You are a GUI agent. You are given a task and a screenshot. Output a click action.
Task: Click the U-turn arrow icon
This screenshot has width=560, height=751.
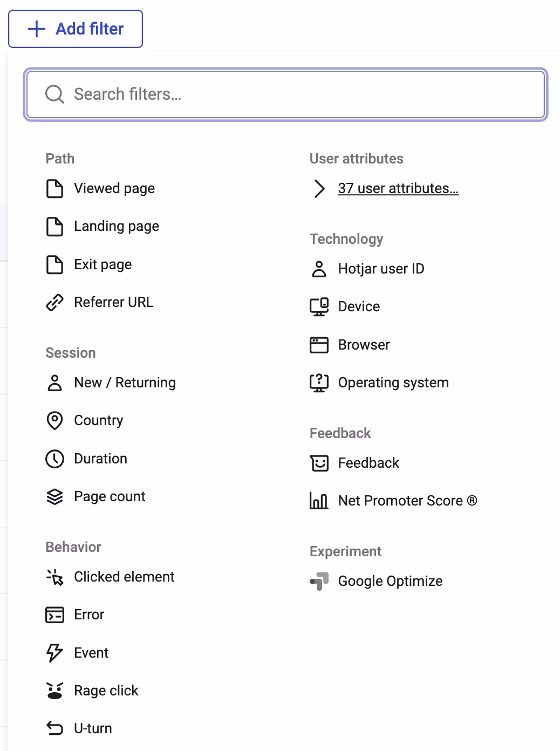[54, 728]
